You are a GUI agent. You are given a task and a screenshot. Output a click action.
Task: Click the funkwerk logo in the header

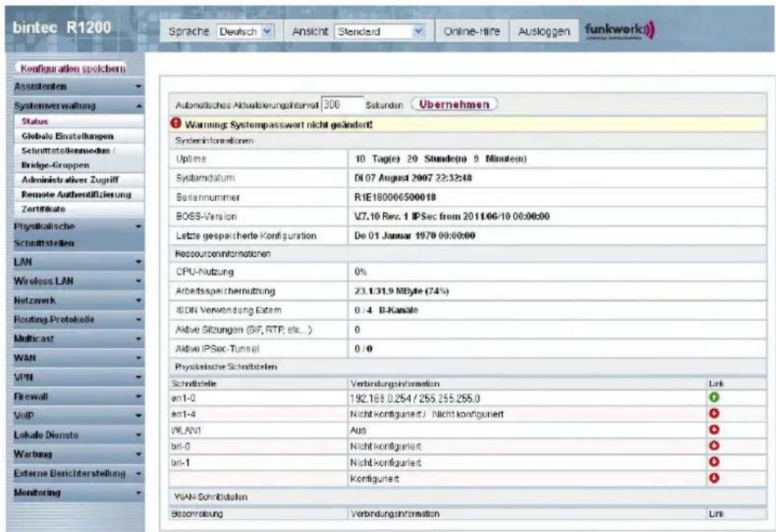620,31
